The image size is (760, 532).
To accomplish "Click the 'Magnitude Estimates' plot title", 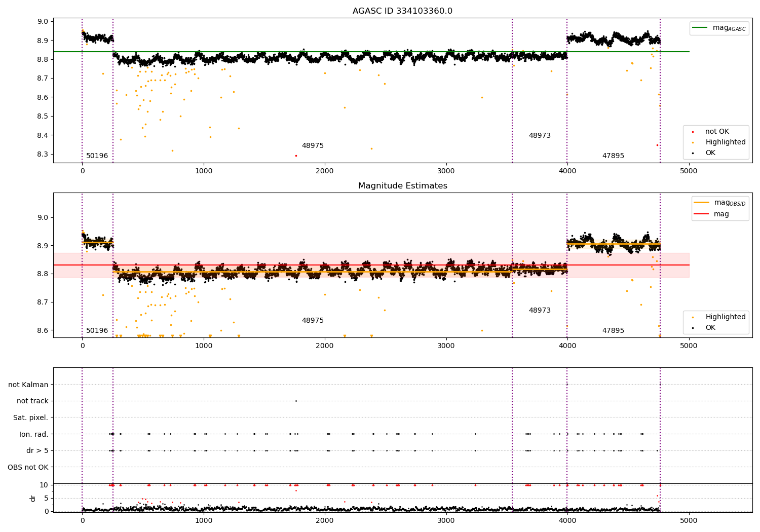I will coord(402,186).
